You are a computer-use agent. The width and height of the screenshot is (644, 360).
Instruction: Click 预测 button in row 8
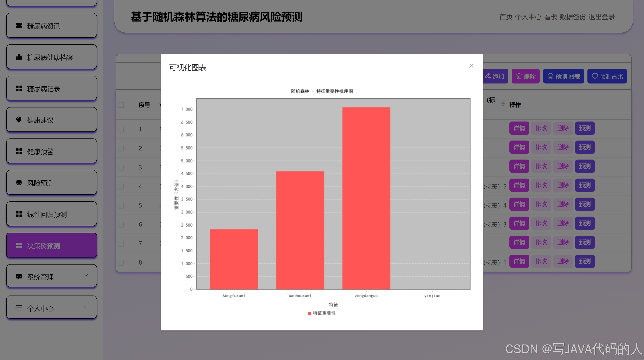point(585,261)
